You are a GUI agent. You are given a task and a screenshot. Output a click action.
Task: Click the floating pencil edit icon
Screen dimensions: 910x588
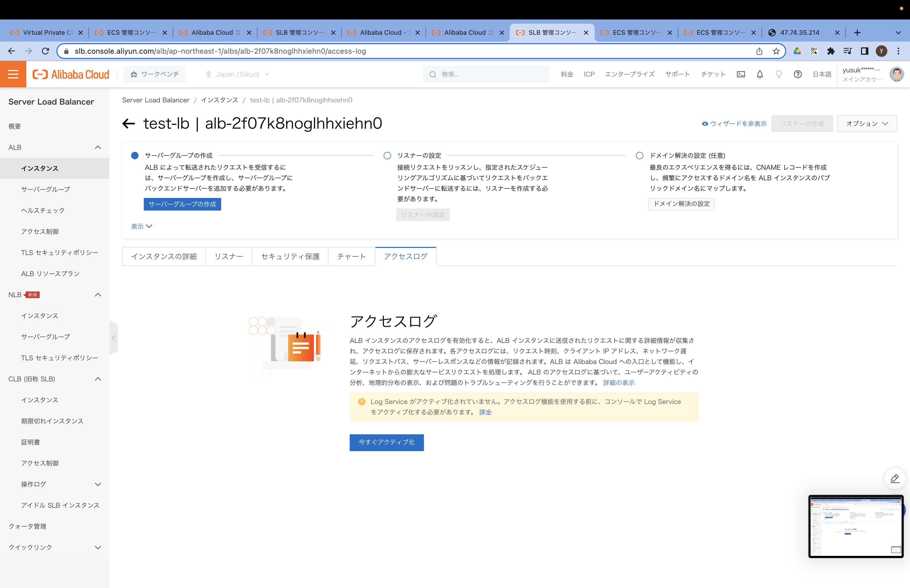click(895, 479)
